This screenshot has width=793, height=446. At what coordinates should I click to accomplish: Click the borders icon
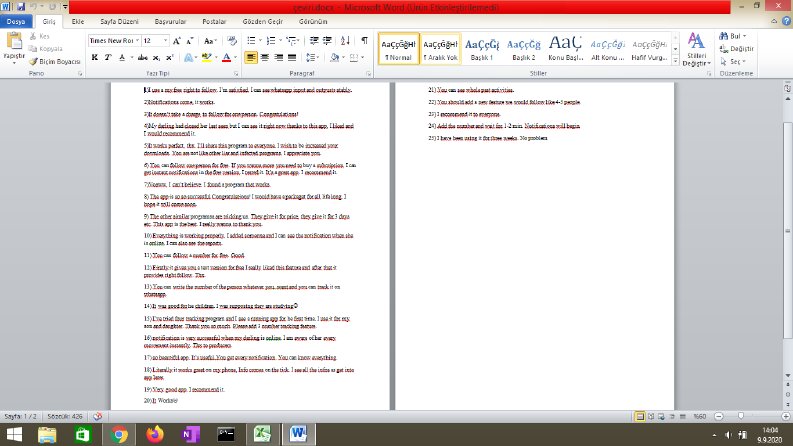coord(354,58)
